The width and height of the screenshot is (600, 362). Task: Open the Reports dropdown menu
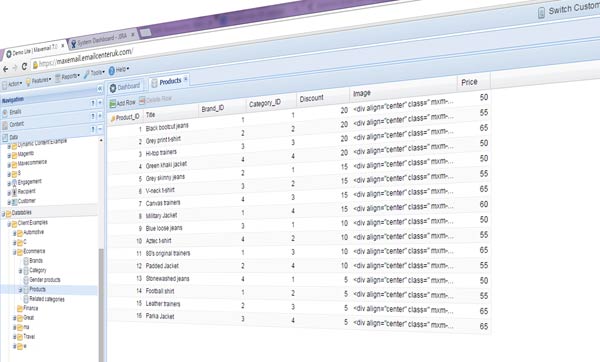point(67,77)
